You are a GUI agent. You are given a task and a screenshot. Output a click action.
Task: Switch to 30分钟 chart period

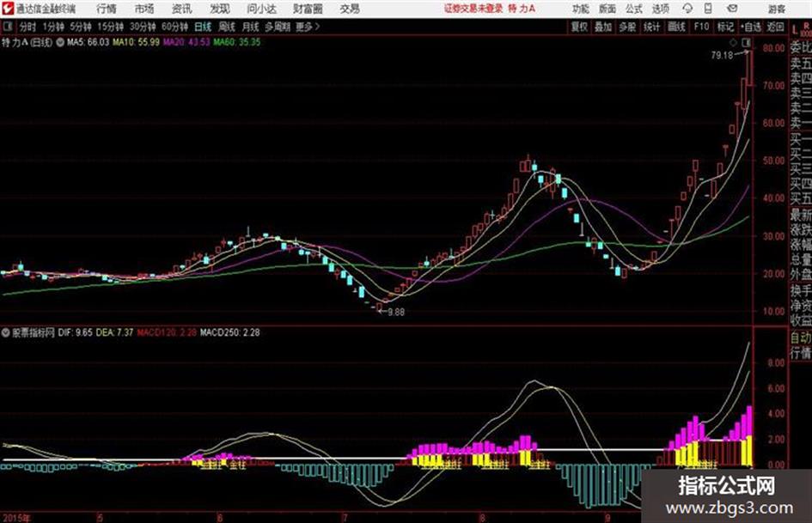point(143,27)
